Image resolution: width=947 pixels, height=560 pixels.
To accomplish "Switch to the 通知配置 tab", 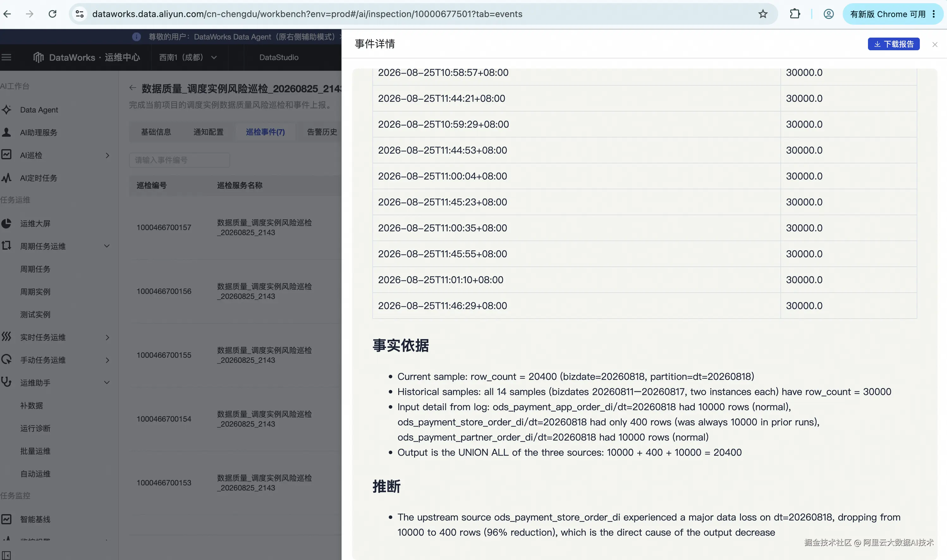I will (208, 132).
